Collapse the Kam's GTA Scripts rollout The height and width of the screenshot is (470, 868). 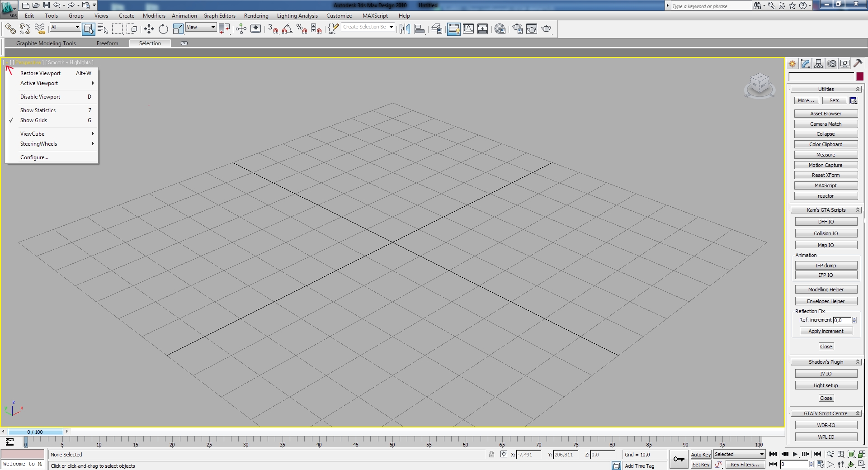pyautogui.click(x=826, y=210)
